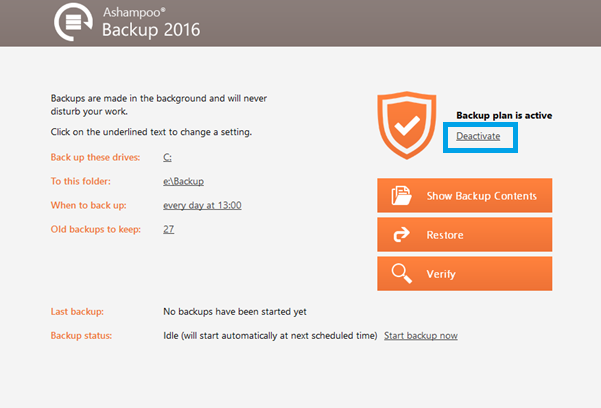Viewport: 601px width, 408px height.
Task: Change the 27 old backups to keep value
Action: coord(169,229)
